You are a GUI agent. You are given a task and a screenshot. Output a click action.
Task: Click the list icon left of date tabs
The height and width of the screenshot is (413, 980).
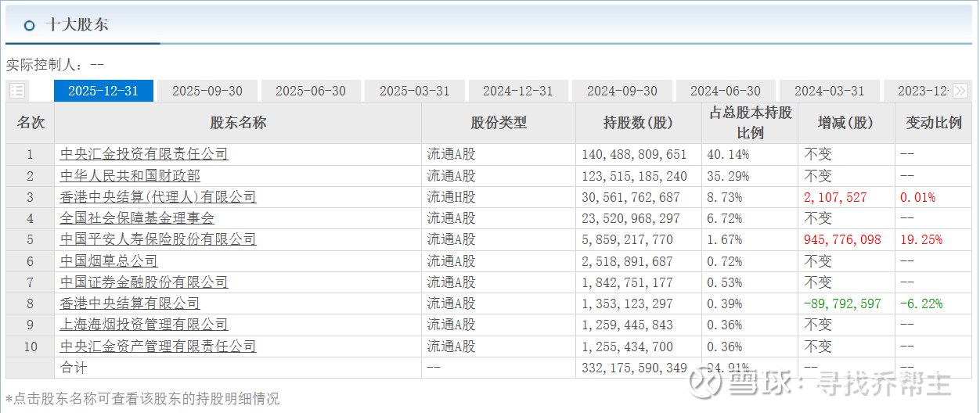pos(17,91)
